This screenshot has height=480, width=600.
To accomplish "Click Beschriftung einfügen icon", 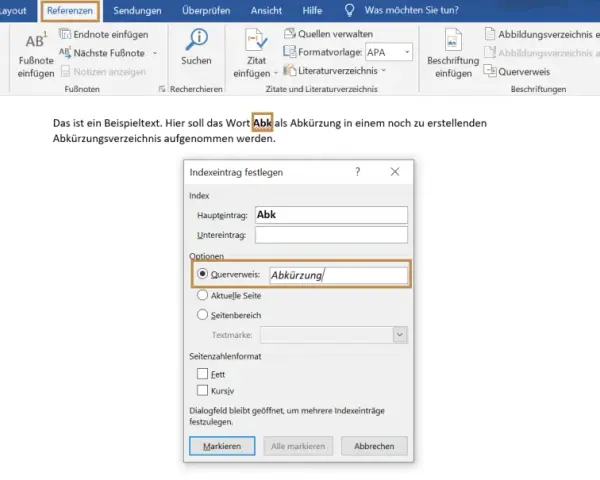I will point(453,40).
